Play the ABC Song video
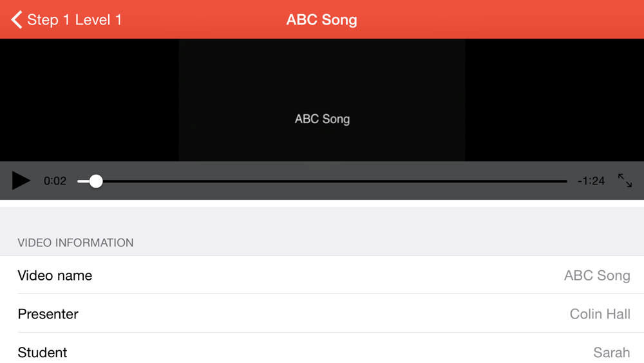Screen dimensions: 644x363 [x=21, y=181]
